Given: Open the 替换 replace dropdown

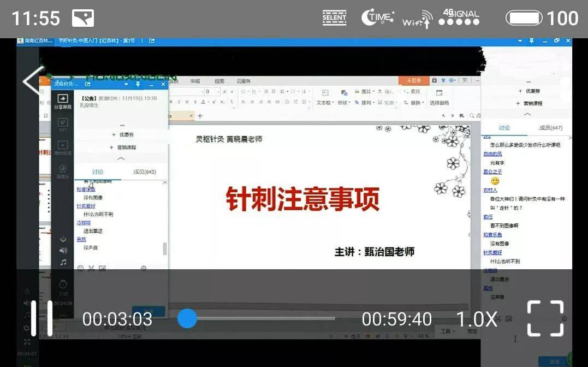Looking at the screenshot, I should pos(414,103).
